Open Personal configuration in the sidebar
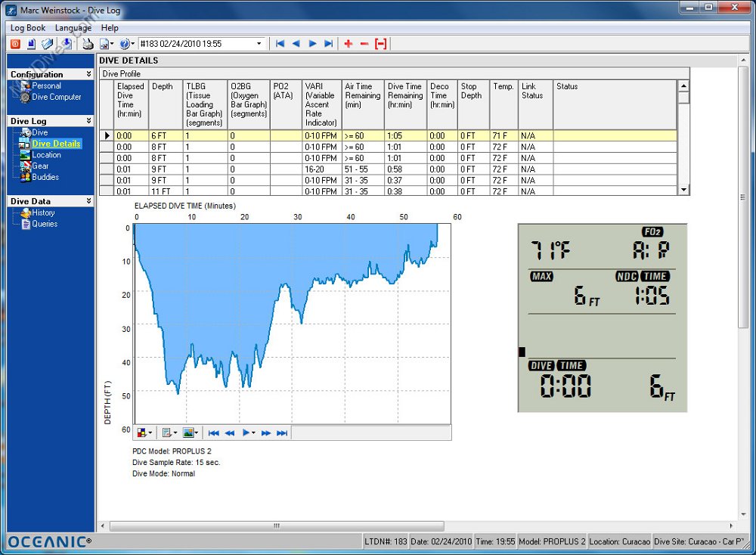This screenshot has width=756, height=555. pos(46,86)
